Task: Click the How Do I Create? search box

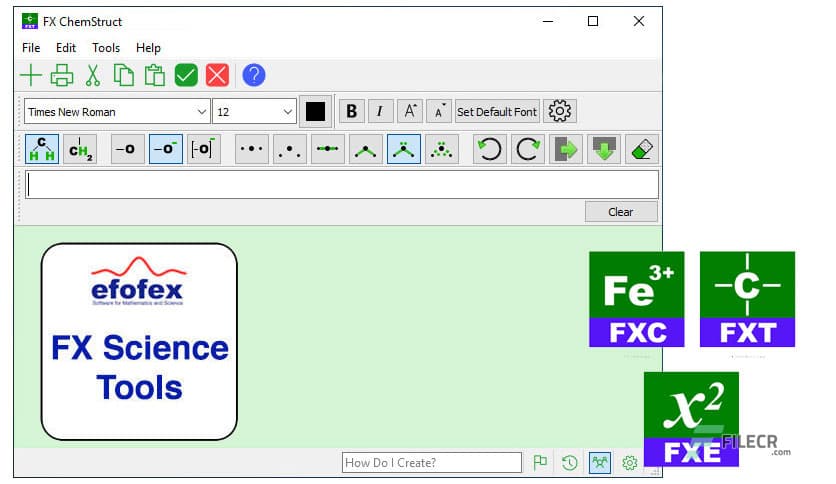Action: pos(432,463)
